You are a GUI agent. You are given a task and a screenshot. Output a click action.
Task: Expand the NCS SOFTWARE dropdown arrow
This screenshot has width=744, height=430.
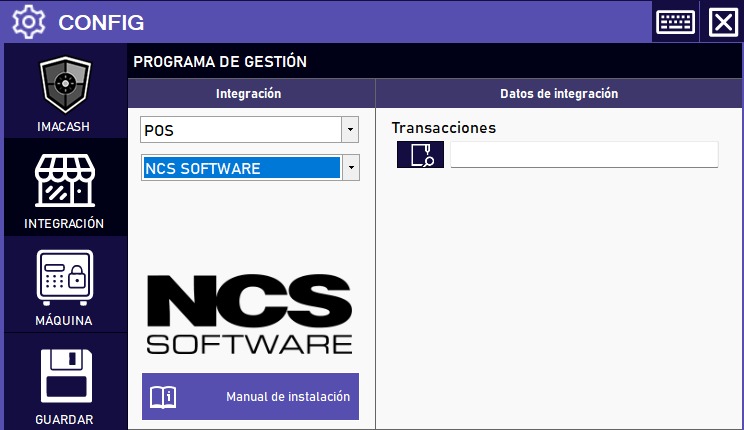pos(350,168)
